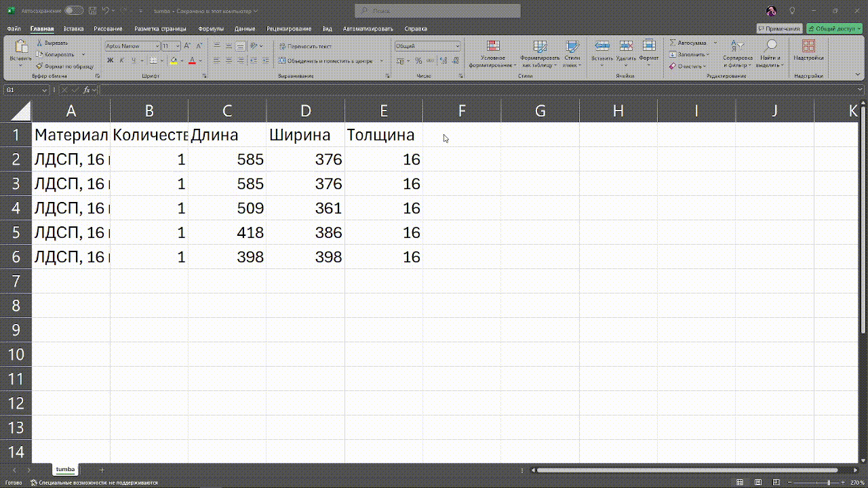Click the Undo arrow icon
Screen dimensions: 868x488
(x=105, y=11)
